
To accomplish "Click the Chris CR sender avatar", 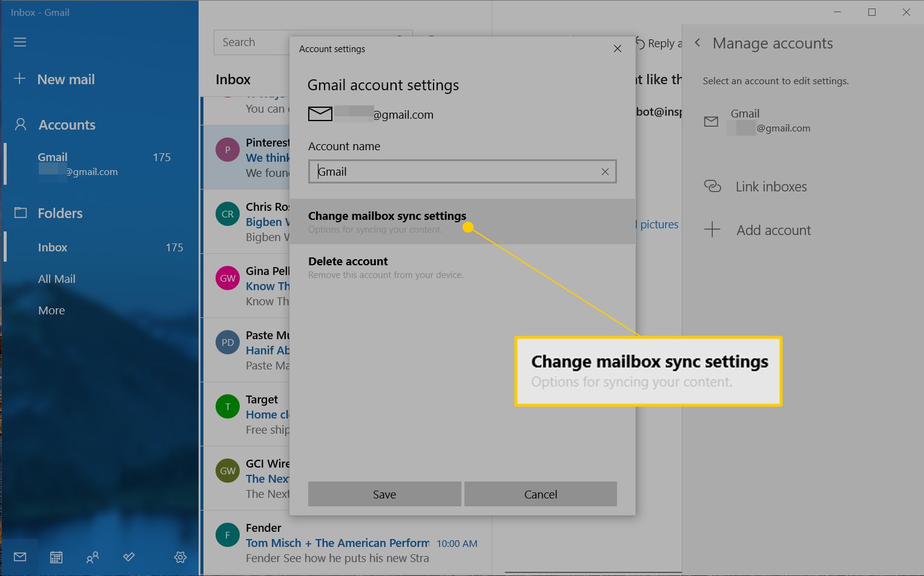I will (x=228, y=214).
